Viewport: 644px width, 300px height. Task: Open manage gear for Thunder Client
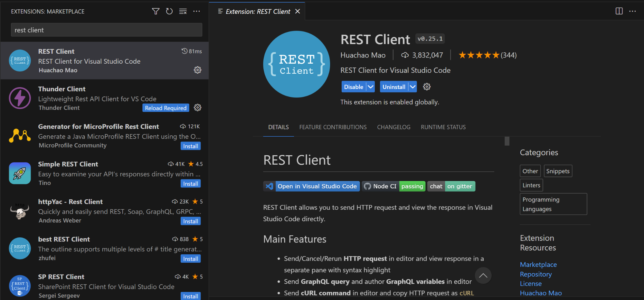click(198, 108)
